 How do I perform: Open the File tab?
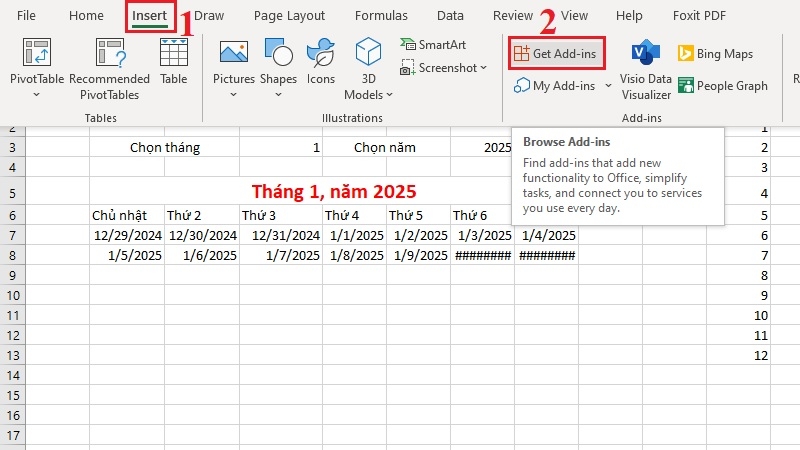[26, 15]
